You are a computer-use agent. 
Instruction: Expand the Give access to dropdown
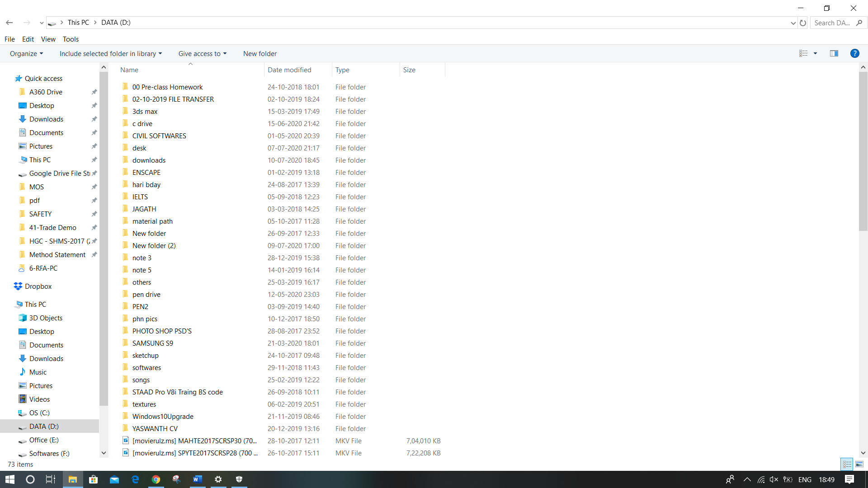pyautogui.click(x=202, y=53)
